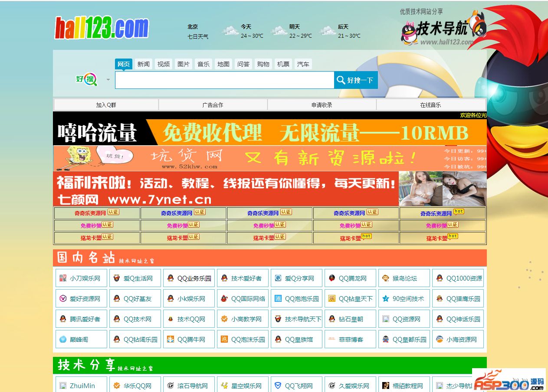
Task: Click the orange badge icon beside 华乐QQ网
Action: [117, 385]
